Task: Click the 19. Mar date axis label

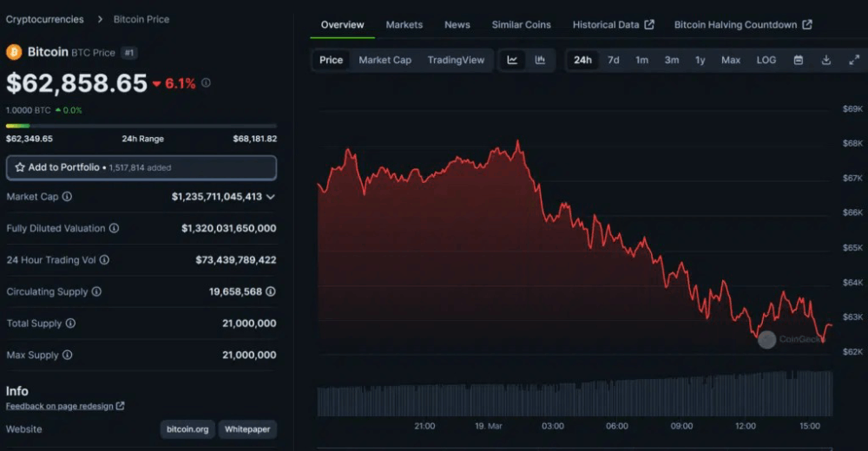Action: (488, 426)
